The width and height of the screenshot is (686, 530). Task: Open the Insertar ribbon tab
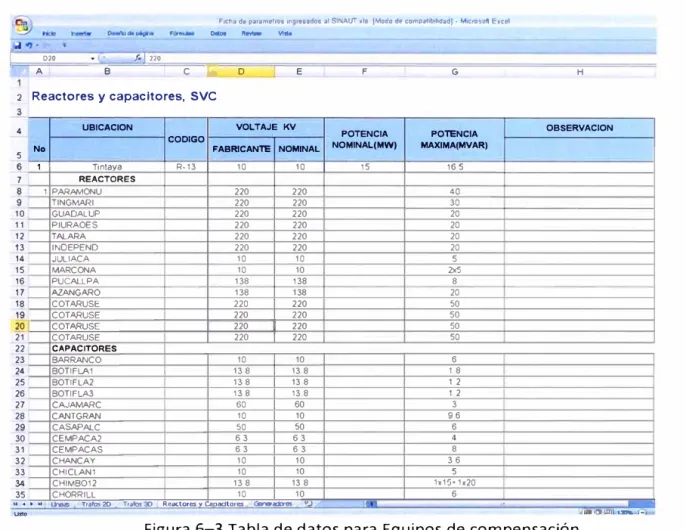[x=81, y=33]
